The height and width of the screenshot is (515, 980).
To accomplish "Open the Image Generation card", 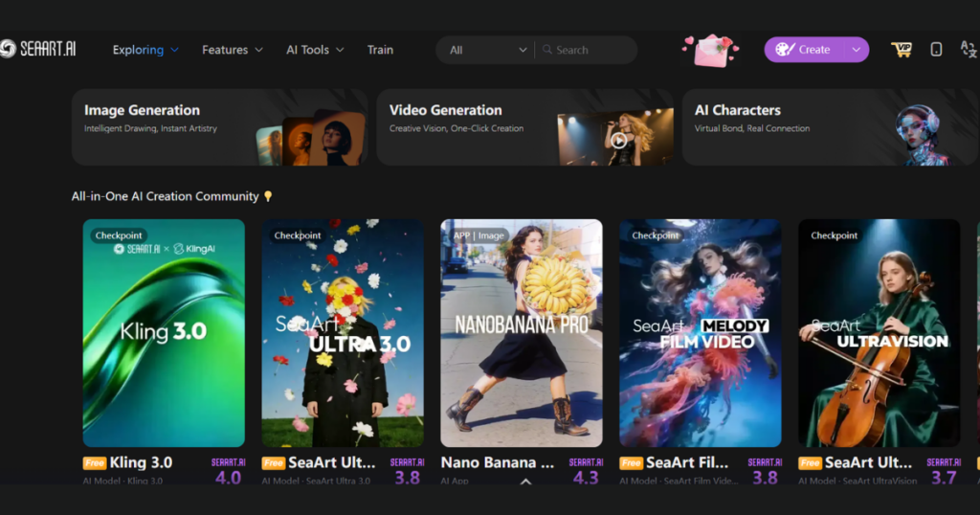I will coord(219,127).
